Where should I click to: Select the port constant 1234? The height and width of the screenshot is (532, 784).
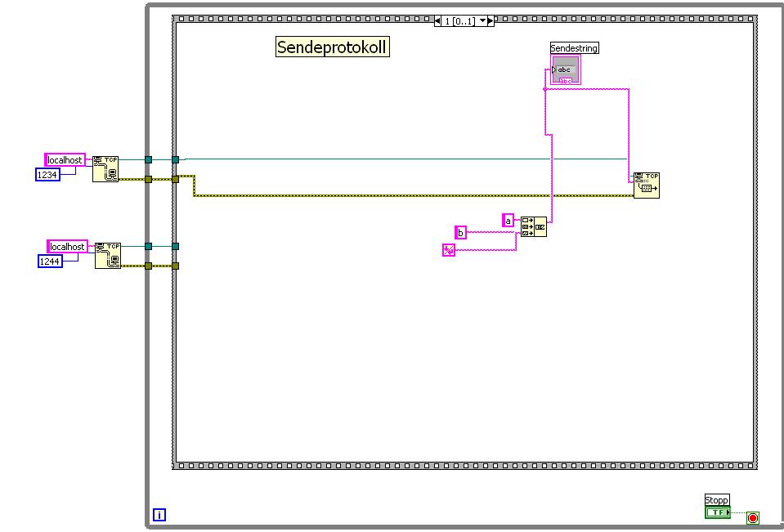47,175
